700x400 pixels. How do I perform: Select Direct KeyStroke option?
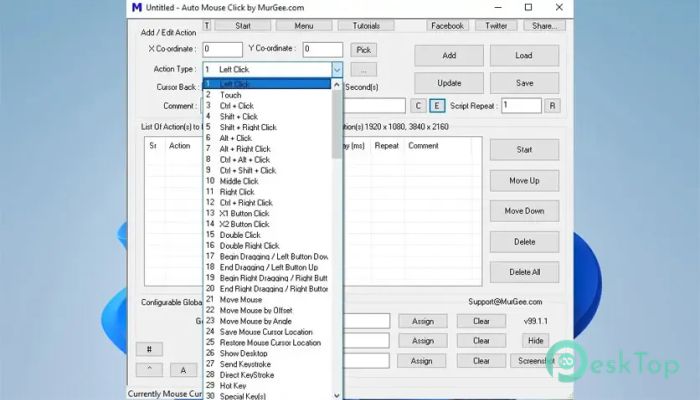point(267,375)
